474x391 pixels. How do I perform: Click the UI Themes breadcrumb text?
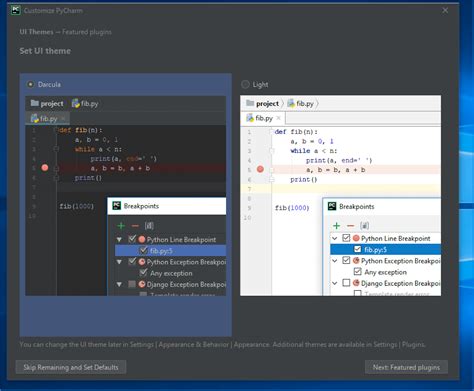click(x=36, y=32)
